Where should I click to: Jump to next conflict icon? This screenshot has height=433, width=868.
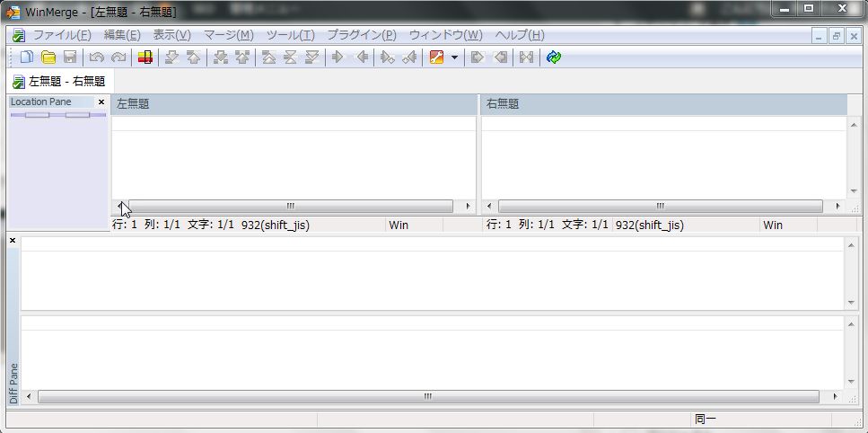221,57
